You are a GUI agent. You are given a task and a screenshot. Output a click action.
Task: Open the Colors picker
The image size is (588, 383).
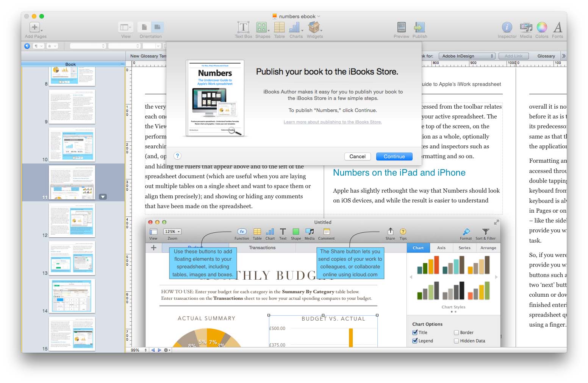(542, 27)
